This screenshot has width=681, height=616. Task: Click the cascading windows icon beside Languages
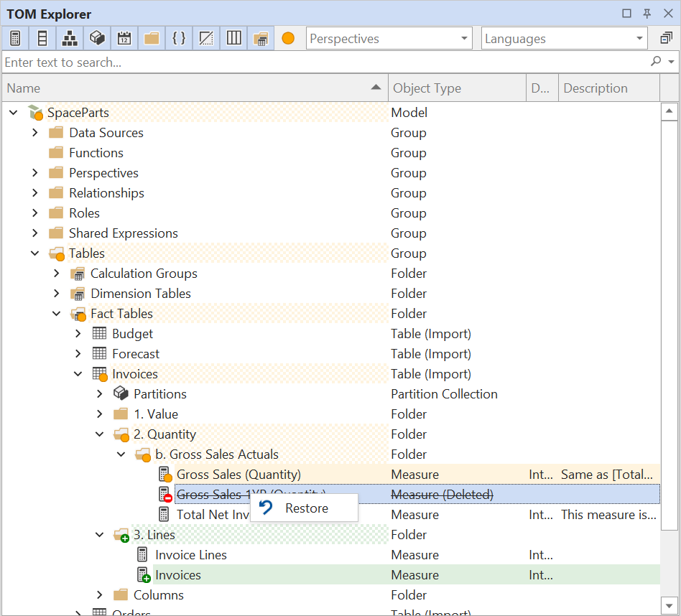click(666, 39)
